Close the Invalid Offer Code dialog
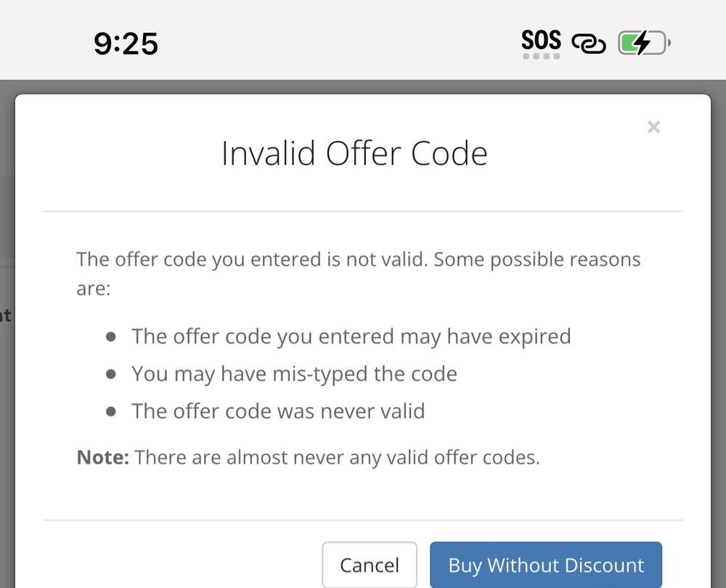 (653, 128)
